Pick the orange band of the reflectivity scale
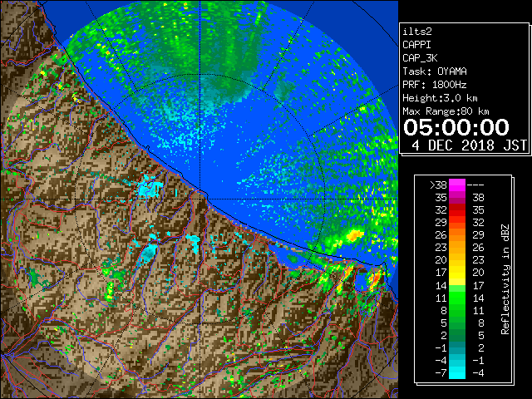Screen dimensions: 532x399 (457, 235)
